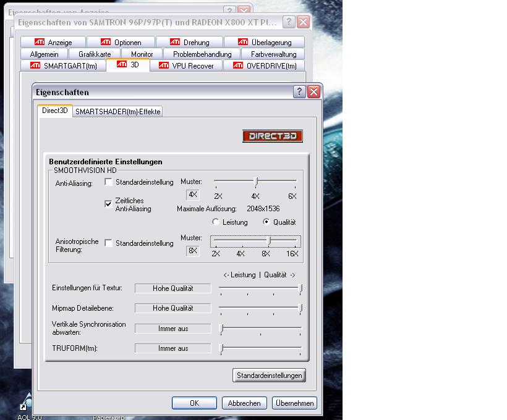The image size is (507, 420).
Task: Open the Anzeige tab
Action: click(53, 43)
